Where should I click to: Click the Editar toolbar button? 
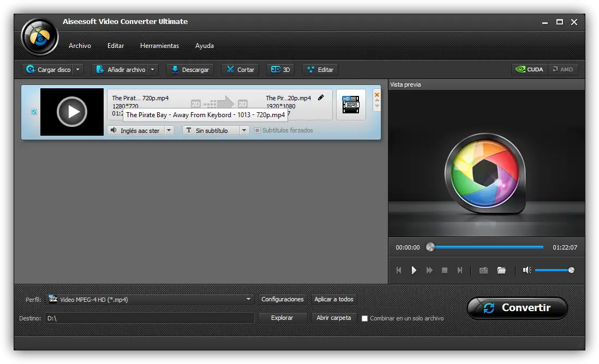(x=320, y=69)
